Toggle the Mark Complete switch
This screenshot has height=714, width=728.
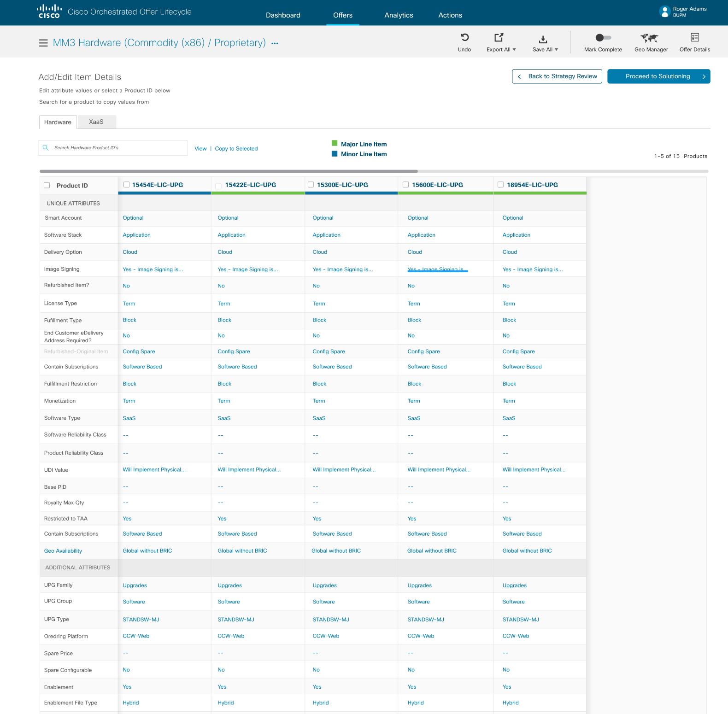tap(603, 38)
